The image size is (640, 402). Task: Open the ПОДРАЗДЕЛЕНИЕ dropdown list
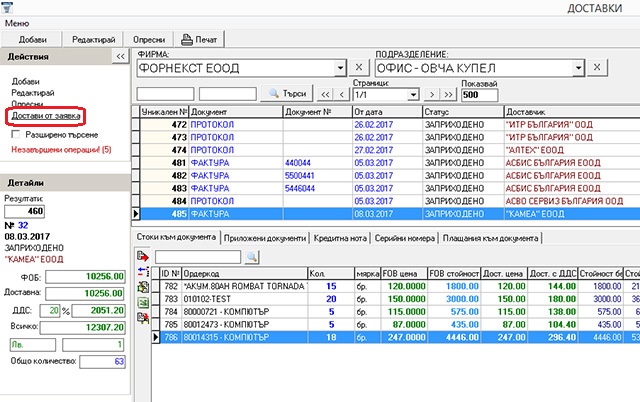pyautogui.click(x=578, y=68)
